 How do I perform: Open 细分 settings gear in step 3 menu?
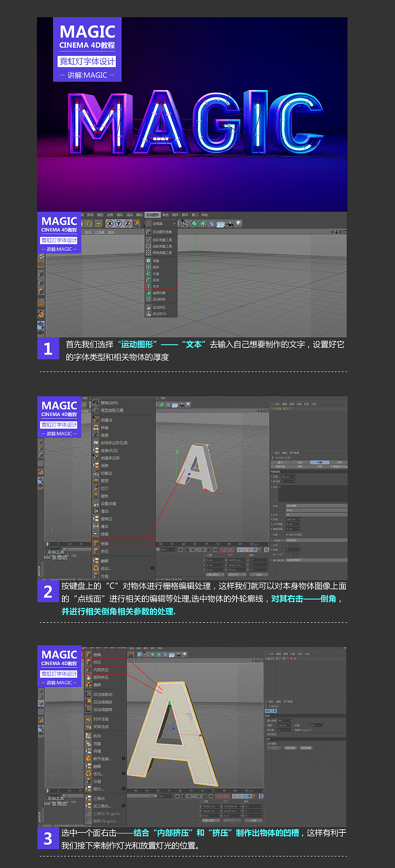(123, 788)
